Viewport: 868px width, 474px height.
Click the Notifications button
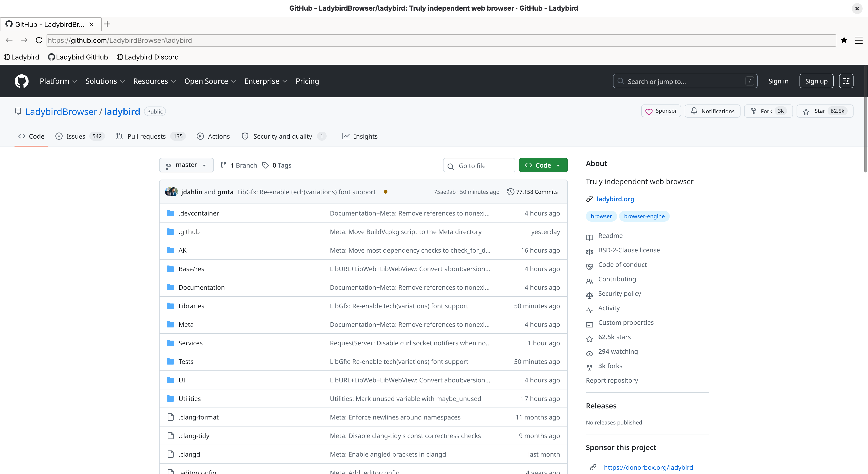712,111
